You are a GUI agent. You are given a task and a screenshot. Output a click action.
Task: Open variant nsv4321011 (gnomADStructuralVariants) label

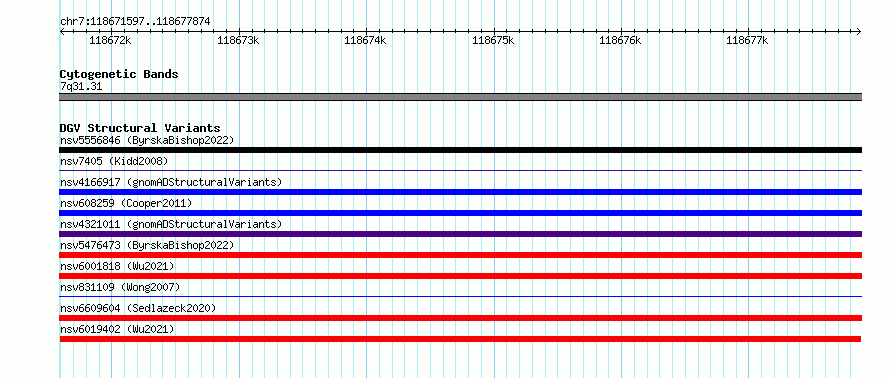[171, 224]
